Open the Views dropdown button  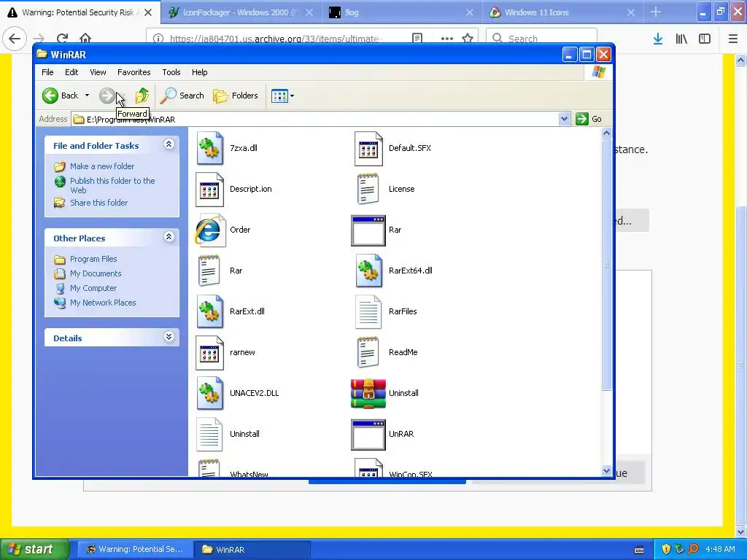pos(282,96)
